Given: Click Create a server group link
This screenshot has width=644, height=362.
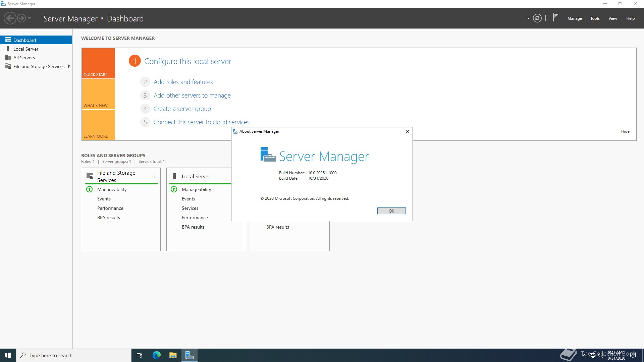Looking at the screenshot, I should (182, 109).
